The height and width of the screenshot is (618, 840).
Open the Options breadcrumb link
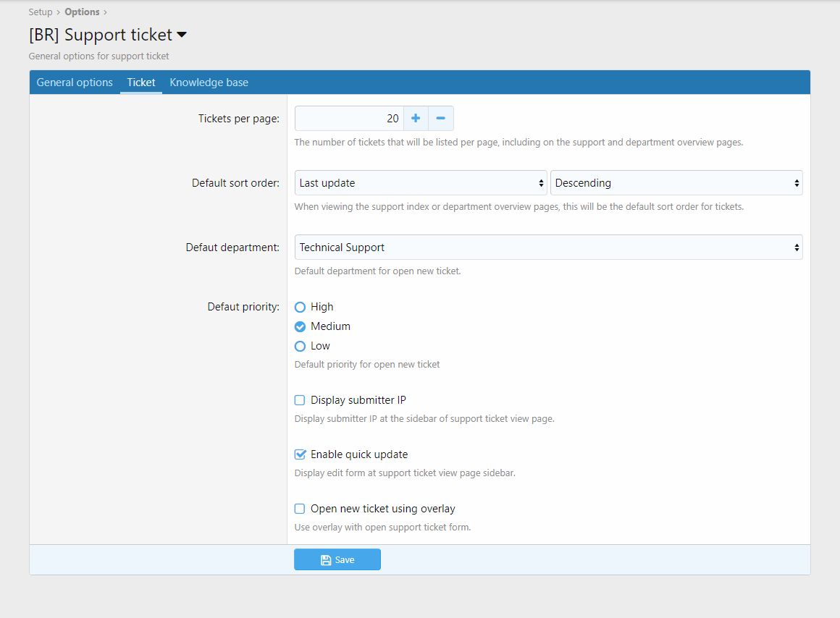click(x=82, y=12)
